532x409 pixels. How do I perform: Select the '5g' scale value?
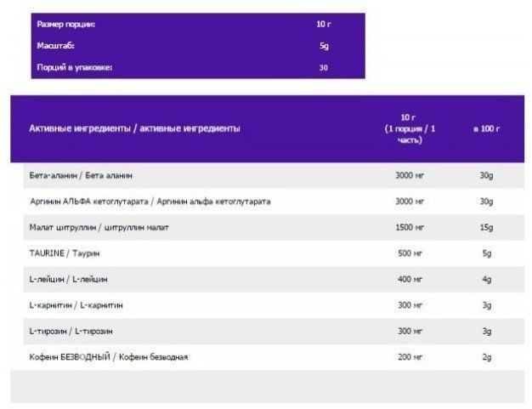coord(324,46)
